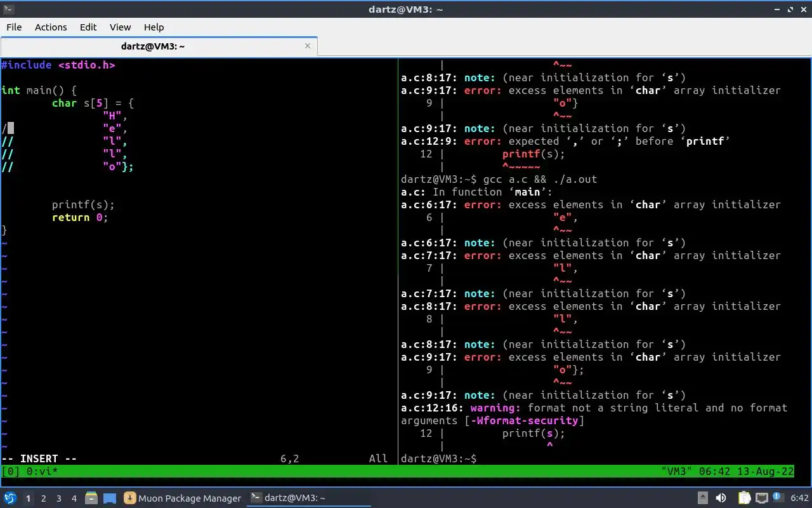Click the 'a.c: In function main' message
Image resolution: width=812 pixels, height=508 pixels.
[x=477, y=192]
